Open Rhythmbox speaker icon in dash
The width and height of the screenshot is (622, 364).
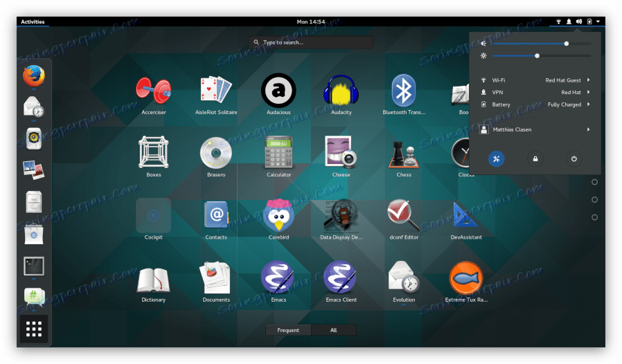(x=34, y=138)
